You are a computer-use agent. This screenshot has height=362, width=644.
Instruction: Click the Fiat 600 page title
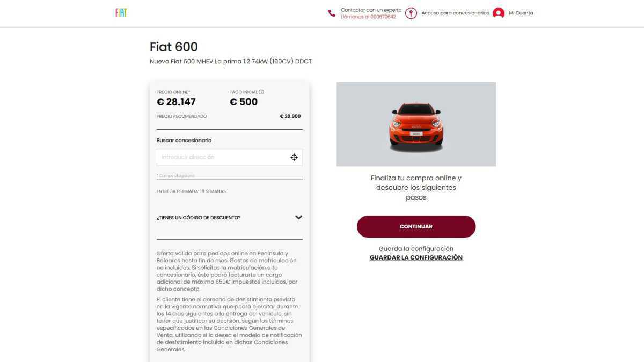(173, 47)
